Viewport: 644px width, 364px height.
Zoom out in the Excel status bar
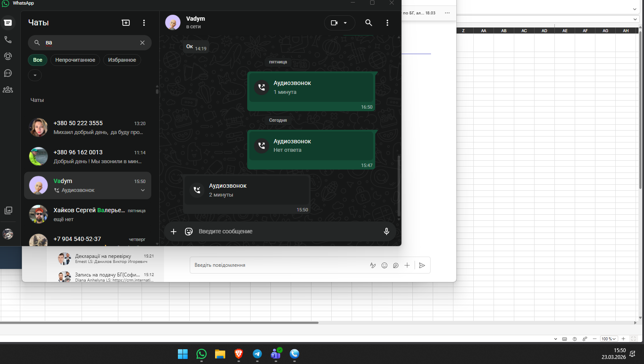[595, 339]
